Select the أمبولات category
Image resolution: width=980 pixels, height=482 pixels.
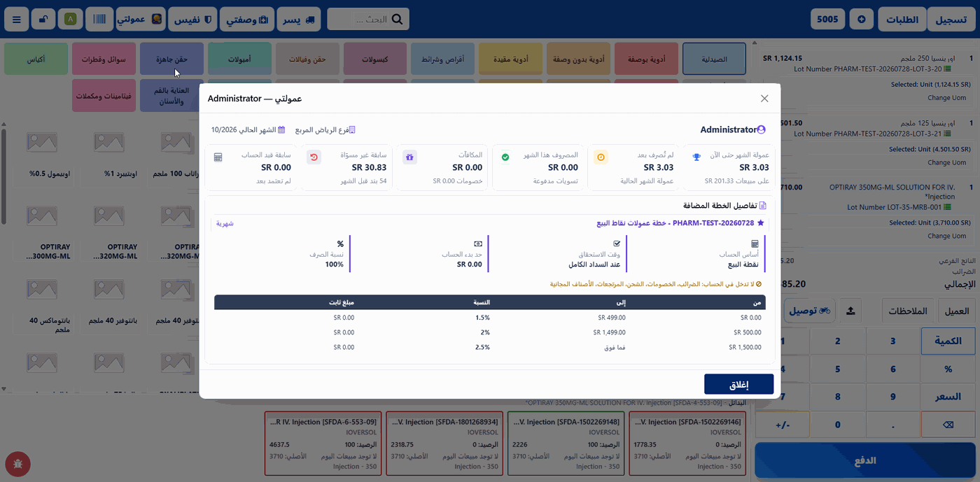240,59
